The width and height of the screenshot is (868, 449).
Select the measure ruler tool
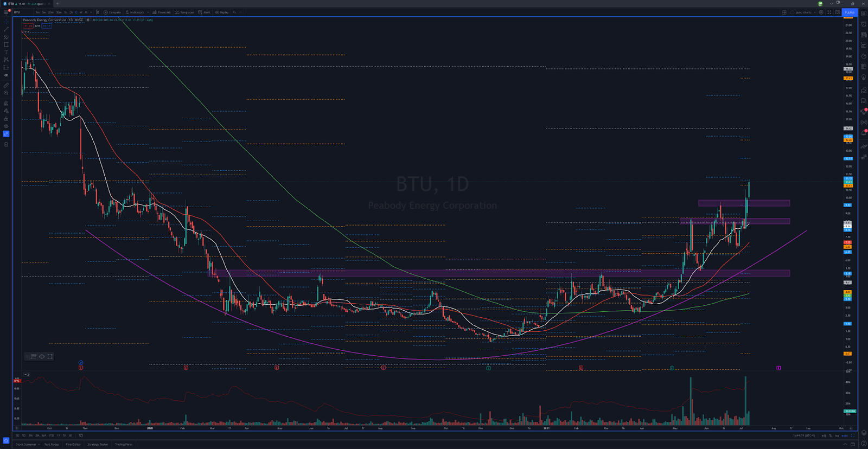pos(6,85)
